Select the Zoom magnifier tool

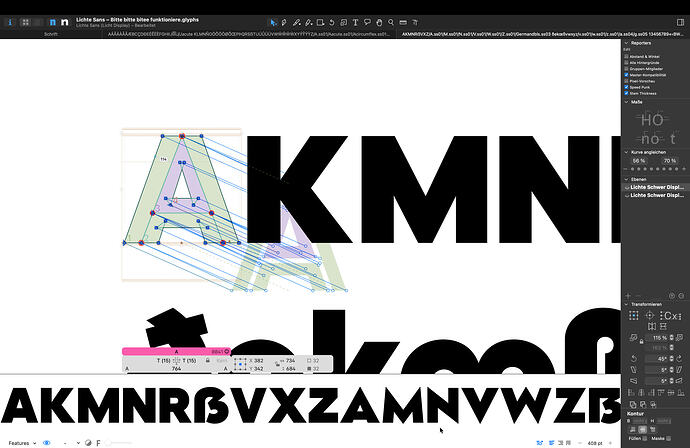[x=391, y=22]
